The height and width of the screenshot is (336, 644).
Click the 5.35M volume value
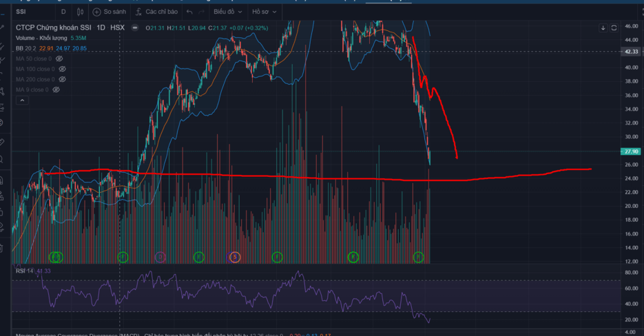(78, 38)
